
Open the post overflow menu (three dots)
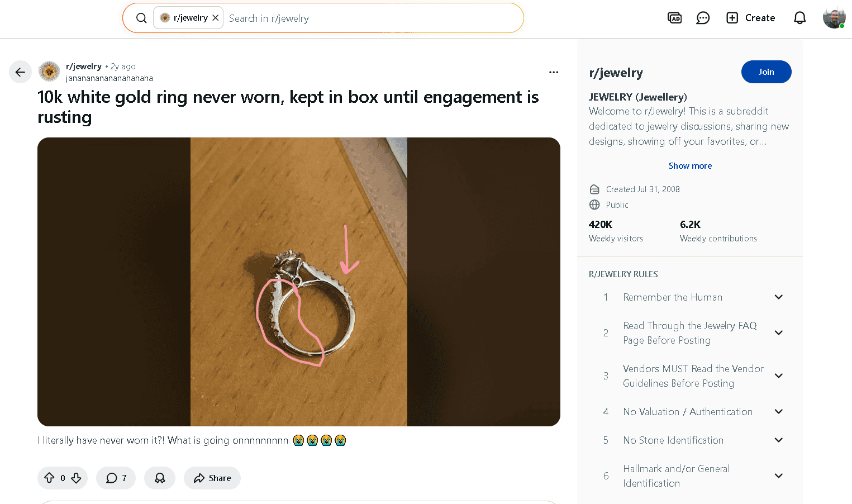click(x=553, y=72)
